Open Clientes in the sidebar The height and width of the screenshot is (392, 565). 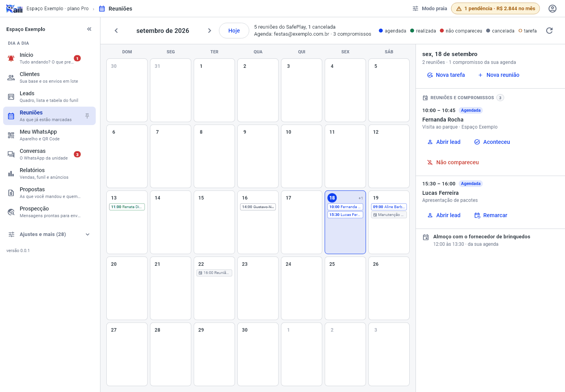(x=49, y=78)
